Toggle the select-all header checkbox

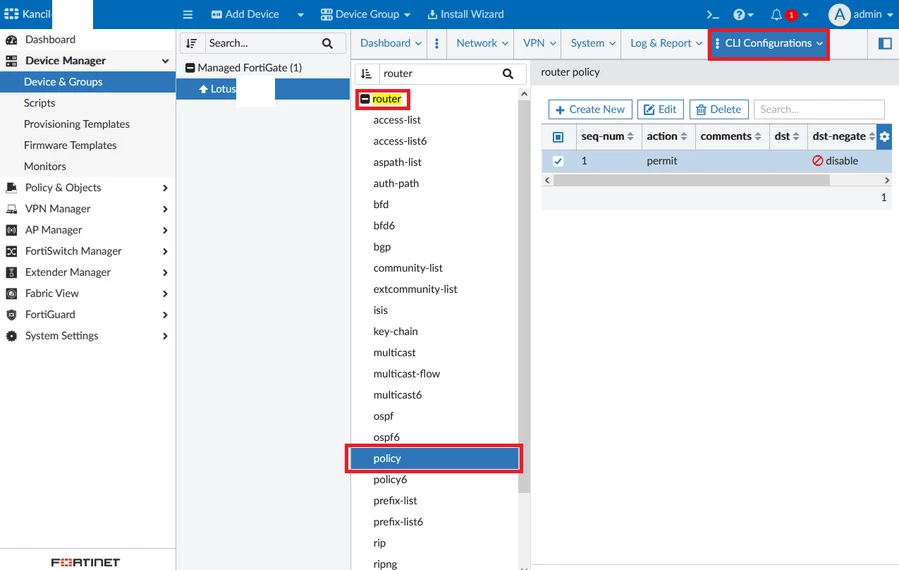[x=558, y=137]
